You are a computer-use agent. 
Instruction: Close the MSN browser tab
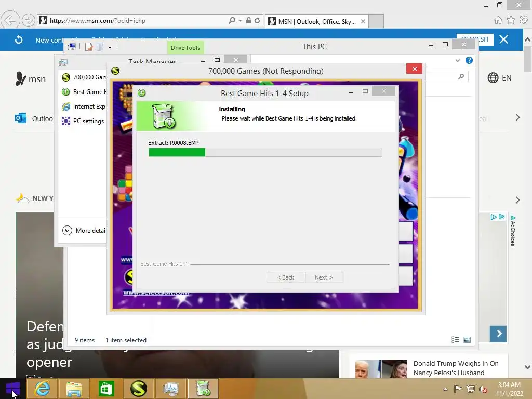pos(363,21)
